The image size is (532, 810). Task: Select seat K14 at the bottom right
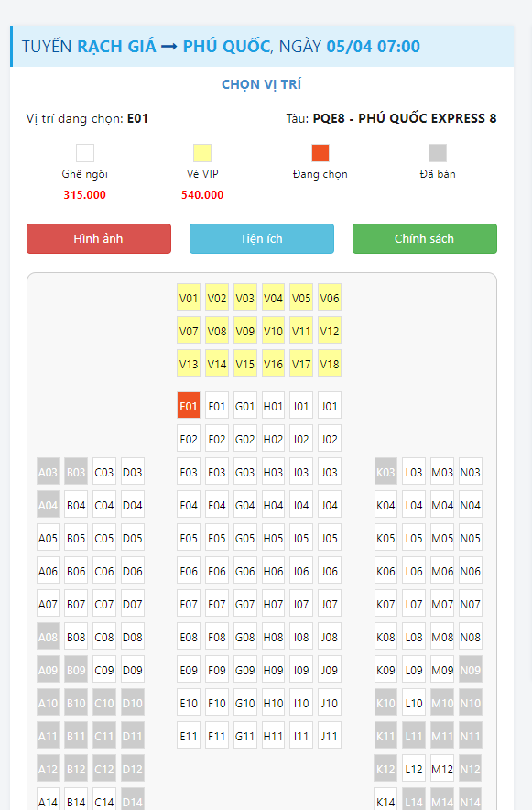click(386, 800)
